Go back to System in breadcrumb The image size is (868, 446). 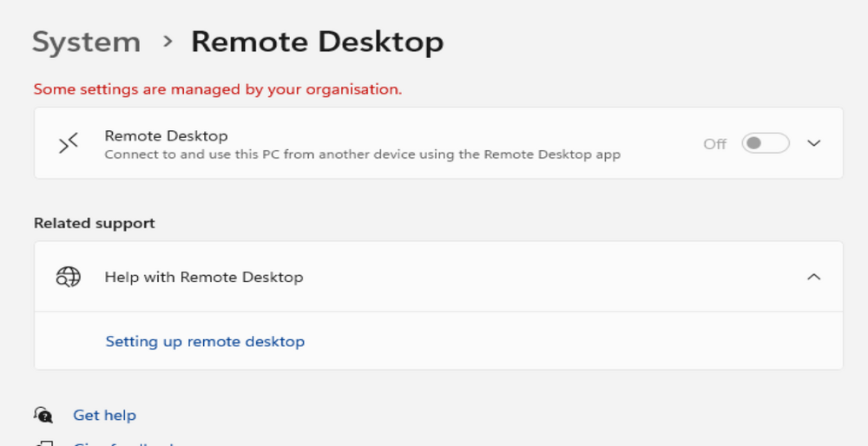(86, 42)
